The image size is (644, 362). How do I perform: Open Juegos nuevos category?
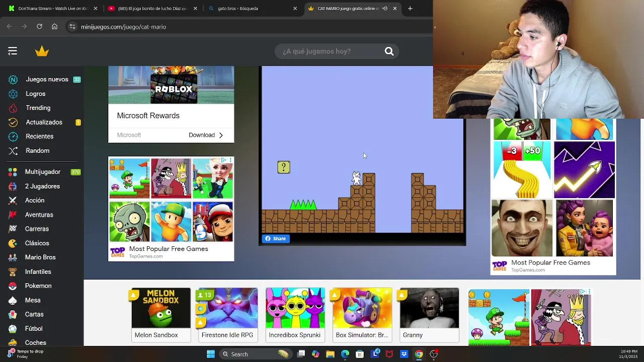[47, 79]
